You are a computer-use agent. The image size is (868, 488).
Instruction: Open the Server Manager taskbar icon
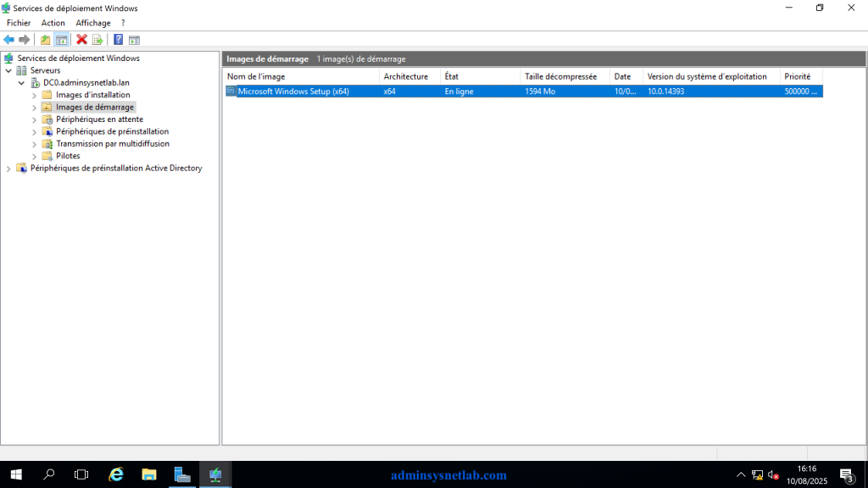pyautogui.click(x=182, y=474)
